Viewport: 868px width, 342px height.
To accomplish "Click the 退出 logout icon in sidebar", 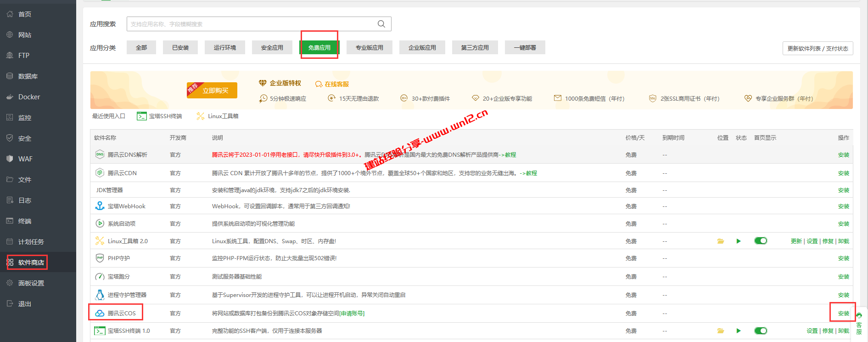I will [10, 303].
